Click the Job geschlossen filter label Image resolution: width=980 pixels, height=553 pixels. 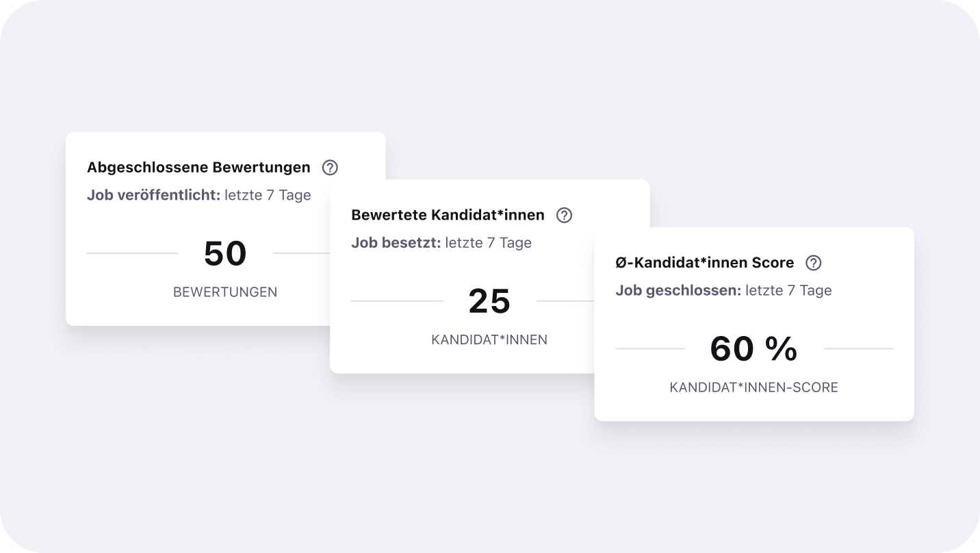pos(678,290)
